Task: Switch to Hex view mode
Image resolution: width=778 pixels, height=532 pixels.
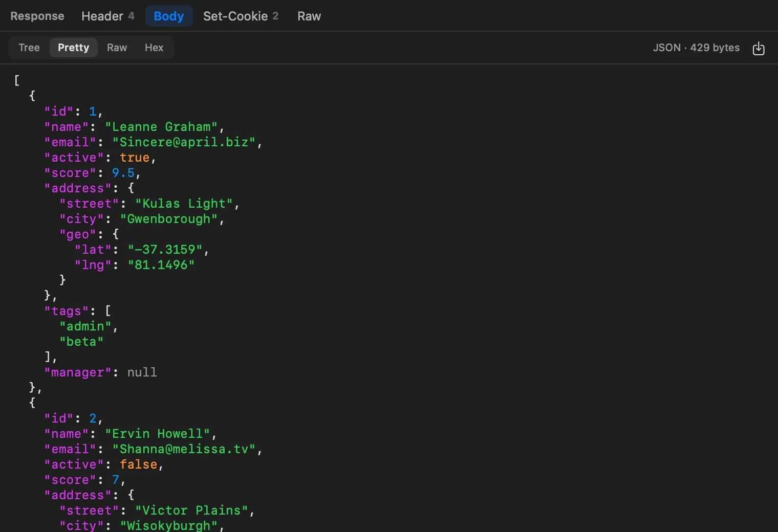Action: click(x=154, y=48)
